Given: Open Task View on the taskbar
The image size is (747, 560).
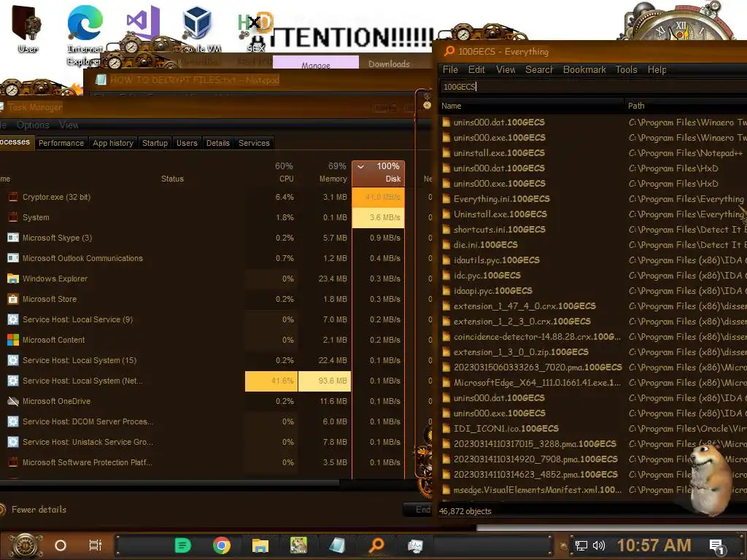Looking at the screenshot, I should (x=96, y=545).
